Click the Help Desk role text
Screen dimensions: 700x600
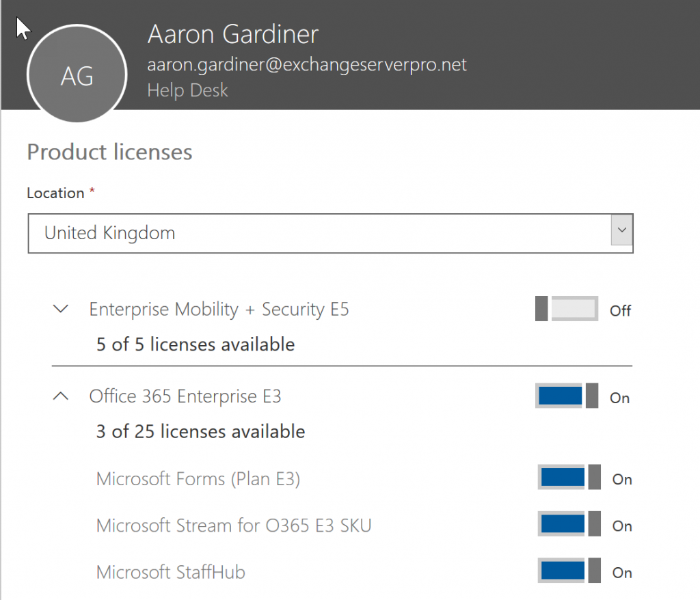pyautogui.click(x=188, y=90)
